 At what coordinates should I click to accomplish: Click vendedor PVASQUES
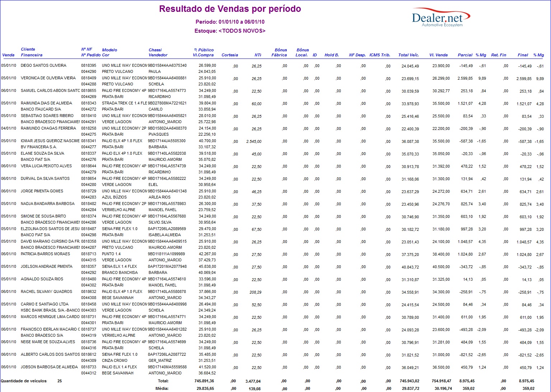click(x=159, y=135)
